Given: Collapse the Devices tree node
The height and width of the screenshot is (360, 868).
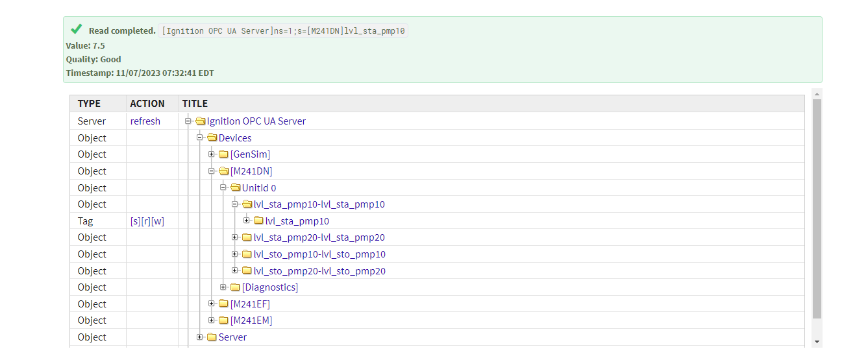Looking at the screenshot, I should point(200,138).
